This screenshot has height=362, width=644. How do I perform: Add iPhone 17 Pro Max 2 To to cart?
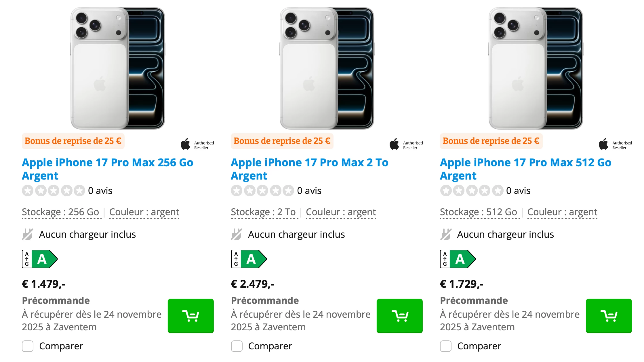(x=399, y=316)
